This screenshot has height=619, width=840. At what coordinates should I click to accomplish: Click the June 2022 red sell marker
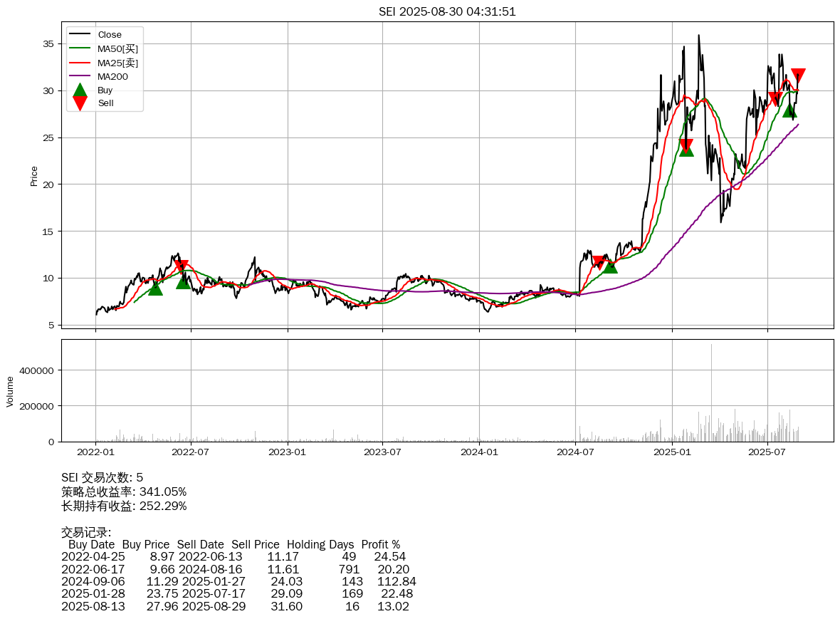pos(182,267)
